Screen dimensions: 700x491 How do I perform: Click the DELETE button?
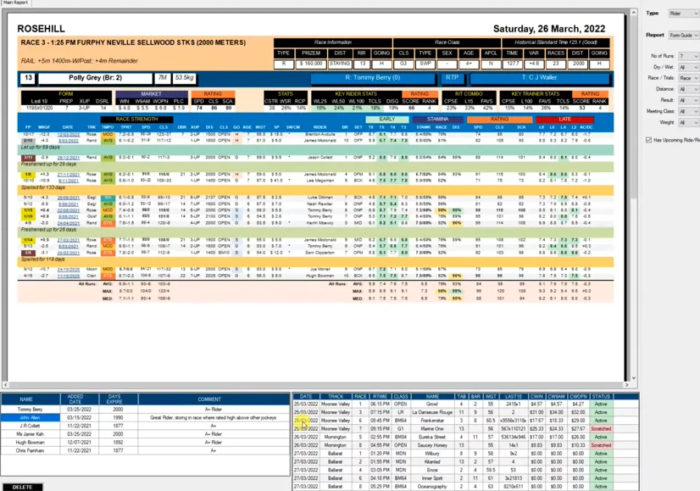(22, 486)
